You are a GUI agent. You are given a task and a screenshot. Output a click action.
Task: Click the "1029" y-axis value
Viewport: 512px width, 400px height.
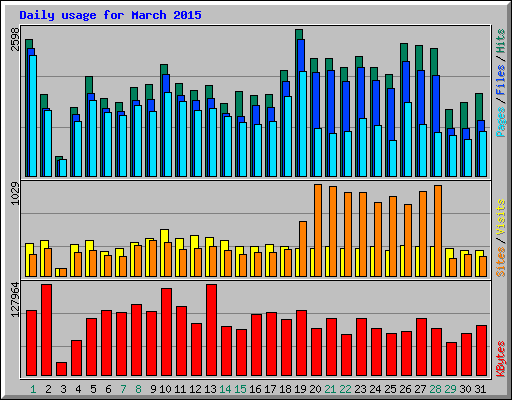pyautogui.click(x=15, y=193)
